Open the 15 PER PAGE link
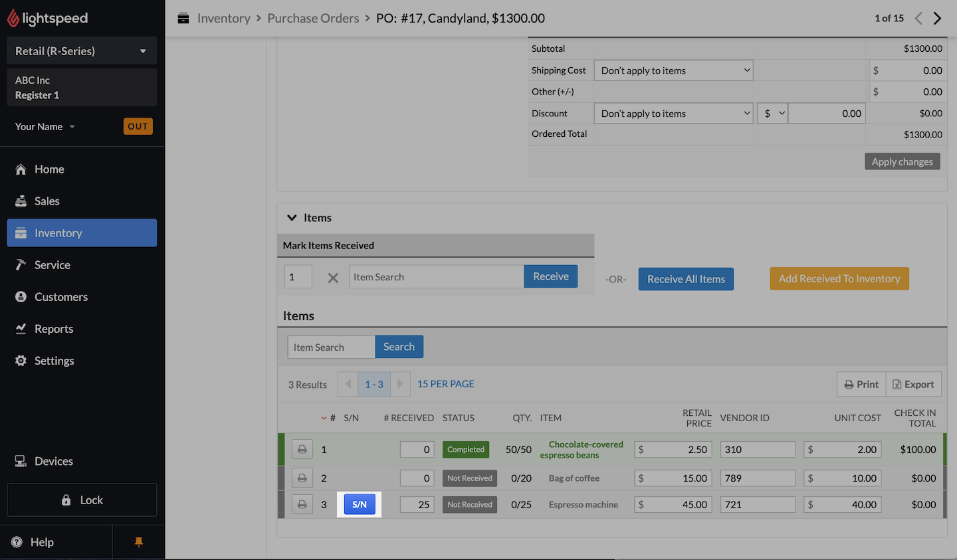 click(445, 384)
